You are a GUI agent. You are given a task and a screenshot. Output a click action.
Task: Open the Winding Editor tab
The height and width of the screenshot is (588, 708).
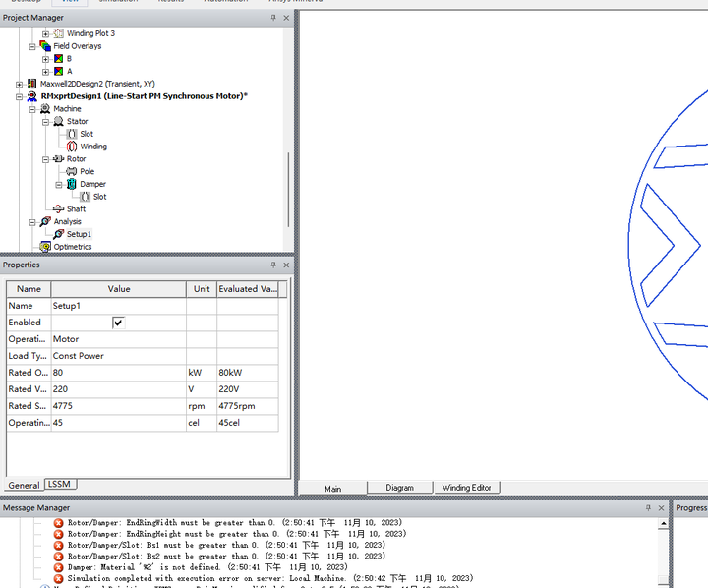pos(466,488)
